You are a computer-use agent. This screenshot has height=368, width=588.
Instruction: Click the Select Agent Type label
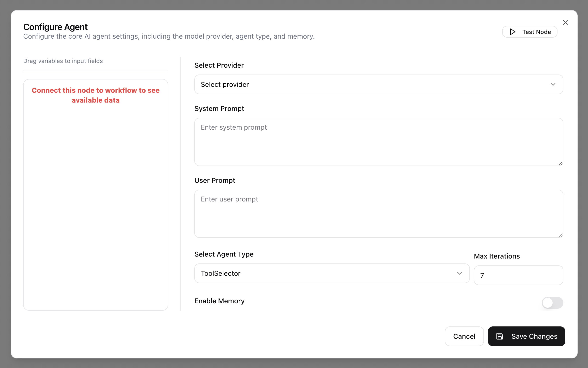(224, 254)
